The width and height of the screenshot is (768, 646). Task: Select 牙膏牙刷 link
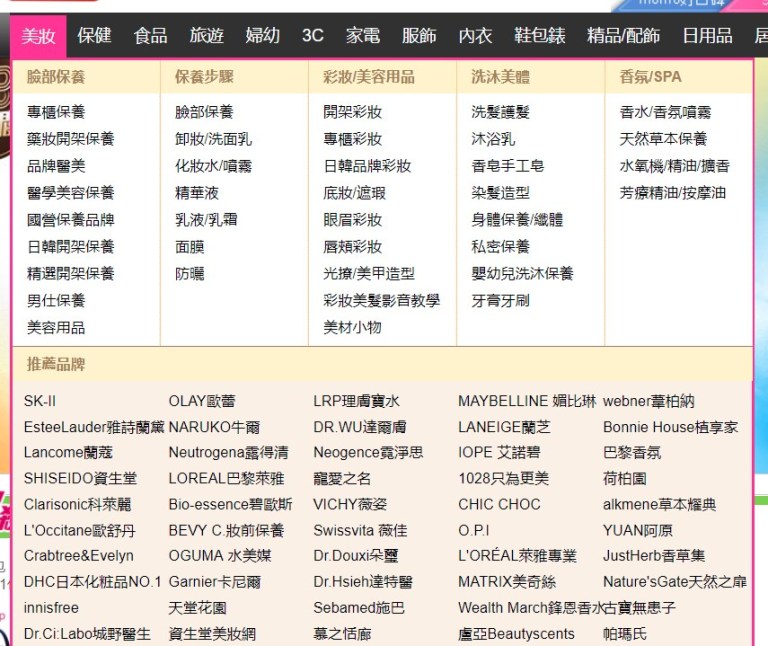(x=501, y=301)
